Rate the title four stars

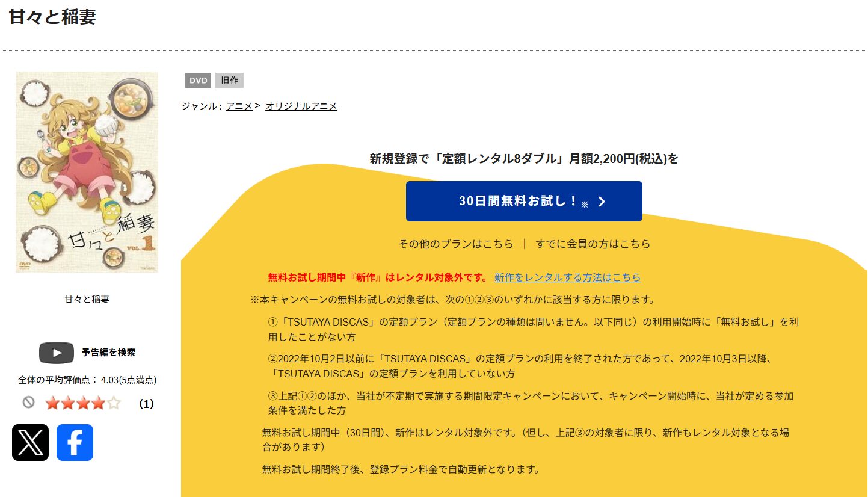pos(98,403)
